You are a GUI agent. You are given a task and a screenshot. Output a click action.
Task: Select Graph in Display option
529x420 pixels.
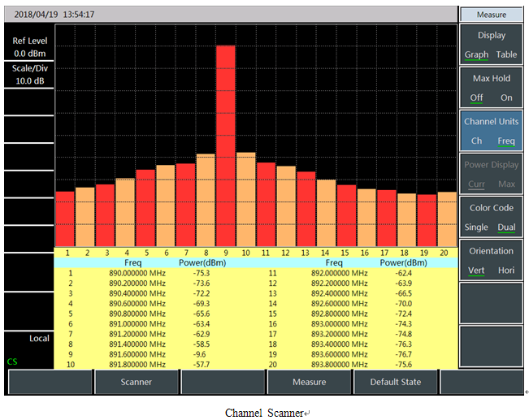point(476,54)
